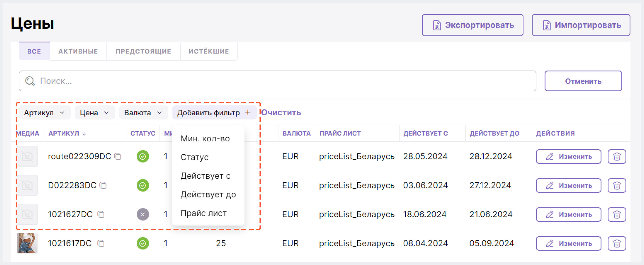
Task: Click the no-image placeholder for route022309DC
Action: [27, 156]
